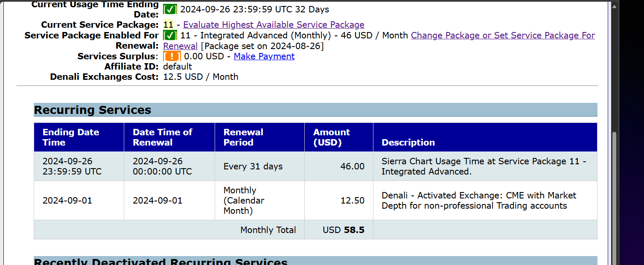The height and width of the screenshot is (265, 644).
Task: Click Recently Deactivated Recurring Services heading
Action: click(x=160, y=262)
